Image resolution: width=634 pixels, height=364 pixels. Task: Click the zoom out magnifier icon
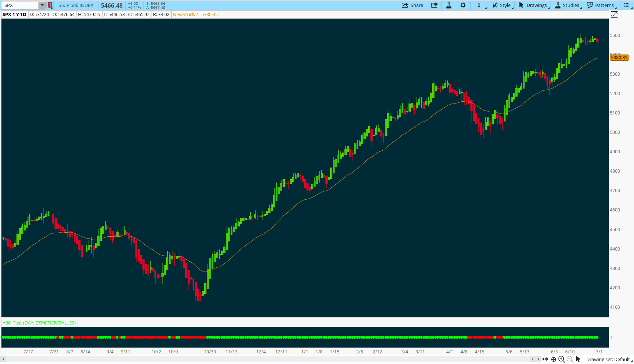570,359
